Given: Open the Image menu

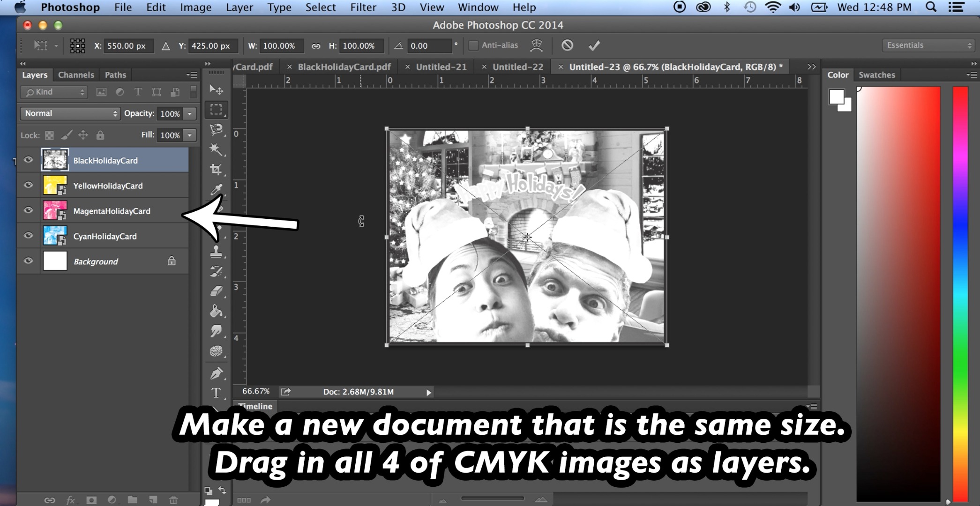Looking at the screenshot, I should click(195, 7).
